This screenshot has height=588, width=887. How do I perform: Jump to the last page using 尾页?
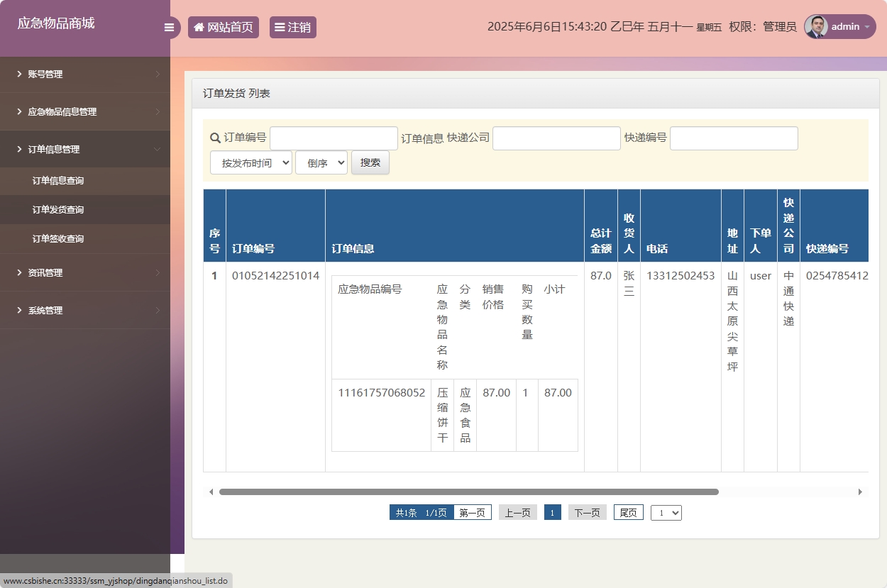627,512
